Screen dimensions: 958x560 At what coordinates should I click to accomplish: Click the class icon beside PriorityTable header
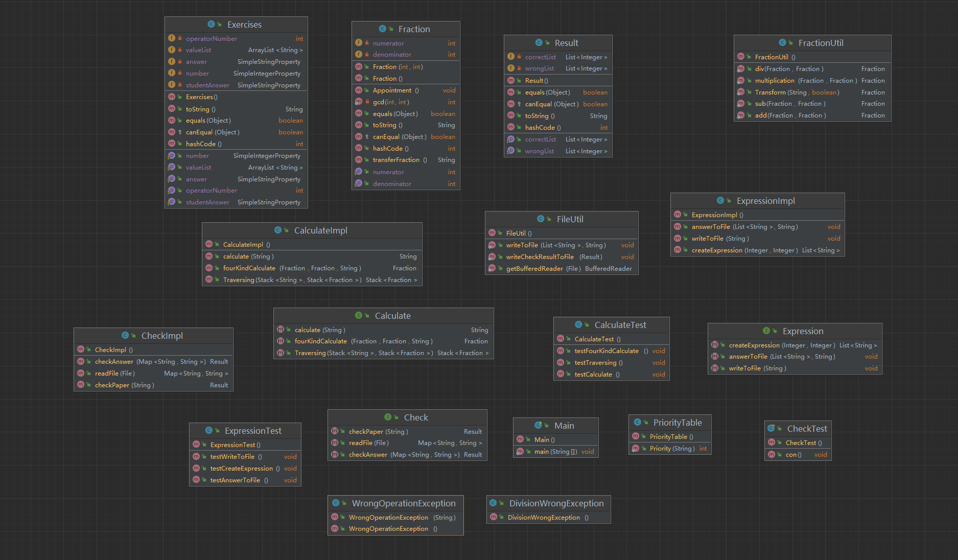[637, 423]
